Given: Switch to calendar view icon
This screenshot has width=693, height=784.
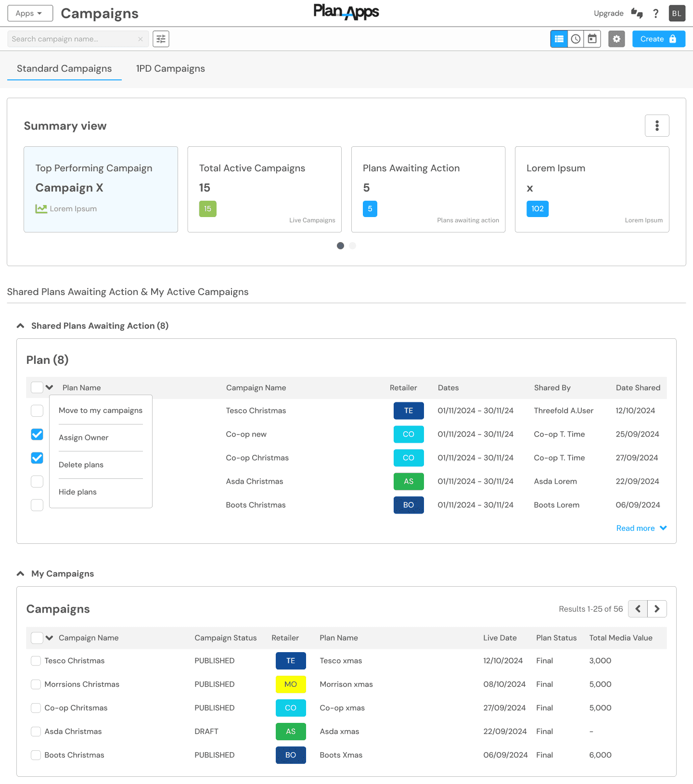Looking at the screenshot, I should 592,39.
